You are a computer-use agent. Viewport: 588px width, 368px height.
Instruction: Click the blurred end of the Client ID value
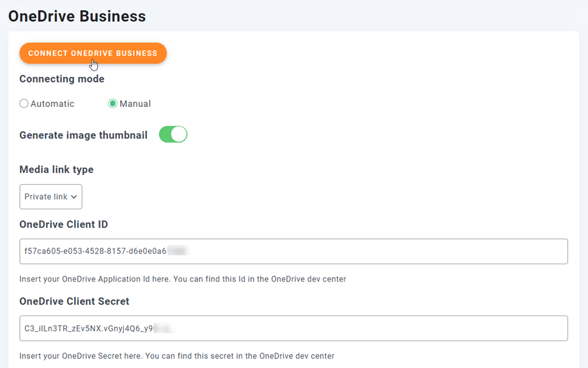coord(176,252)
